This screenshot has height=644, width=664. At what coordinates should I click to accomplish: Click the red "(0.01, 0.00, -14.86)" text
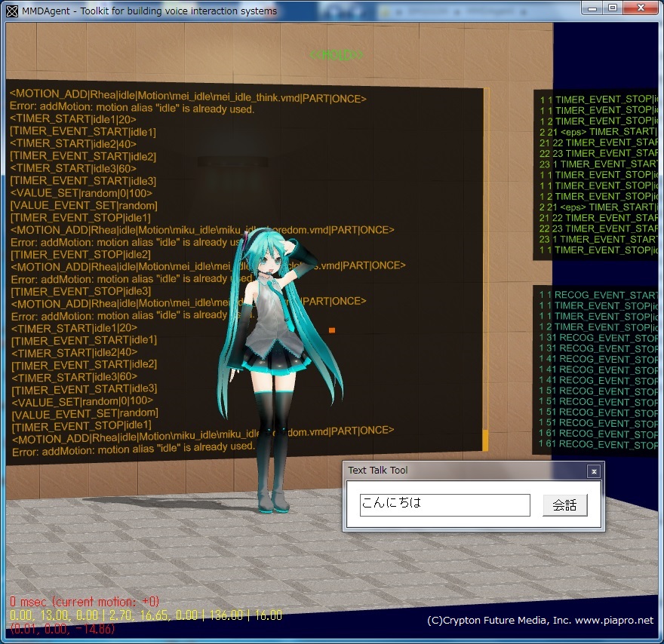point(62,629)
